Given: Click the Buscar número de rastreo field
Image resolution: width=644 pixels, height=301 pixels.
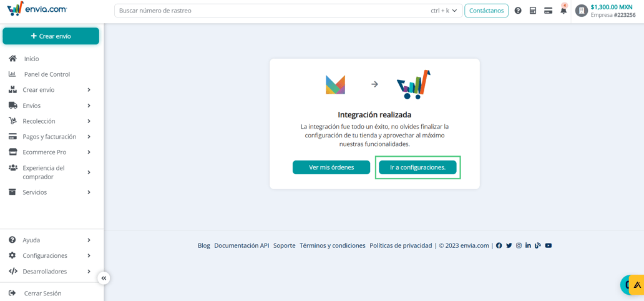Looking at the screenshot, I should pos(288,11).
